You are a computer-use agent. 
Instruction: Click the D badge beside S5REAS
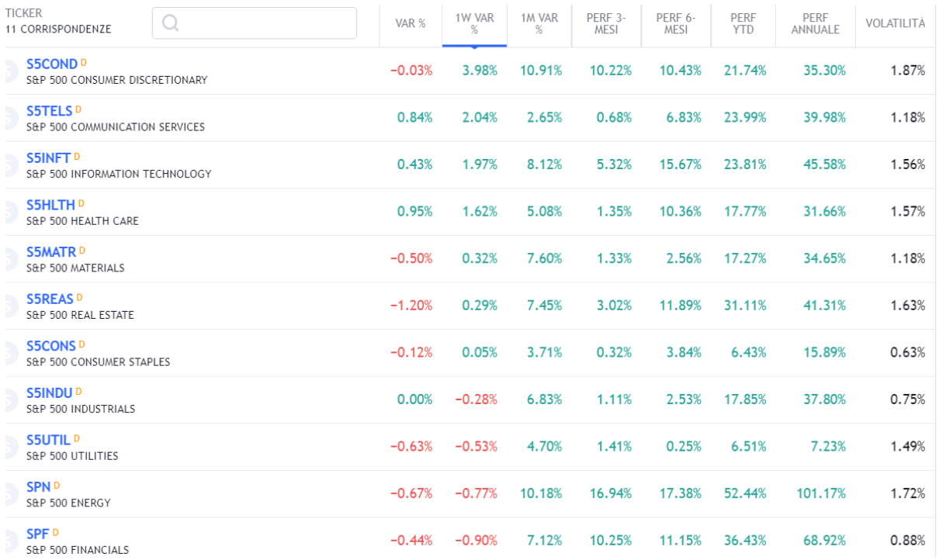click(79, 297)
